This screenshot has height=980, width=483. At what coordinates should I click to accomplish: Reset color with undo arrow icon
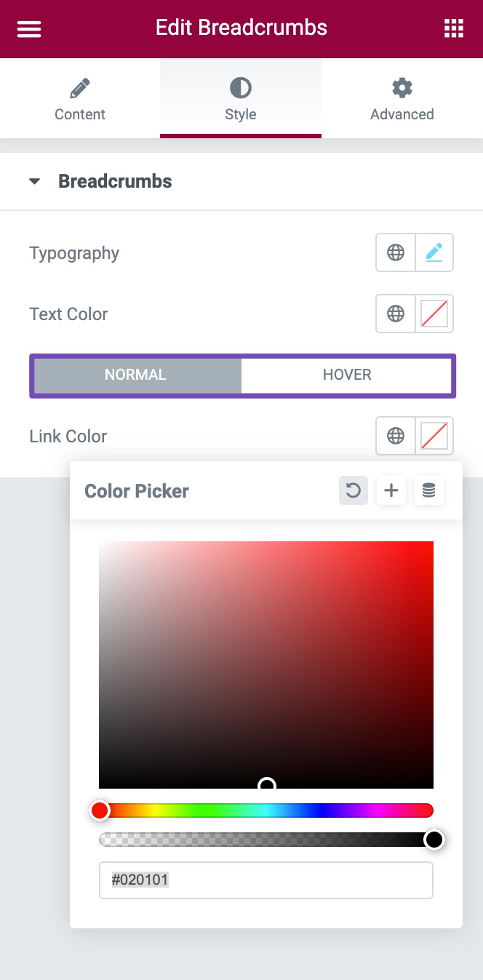[354, 490]
